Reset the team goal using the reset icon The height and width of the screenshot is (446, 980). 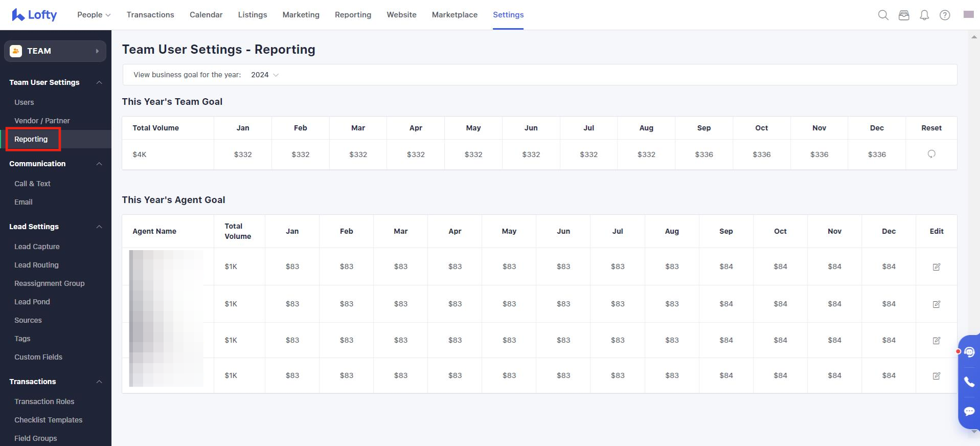(931, 154)
